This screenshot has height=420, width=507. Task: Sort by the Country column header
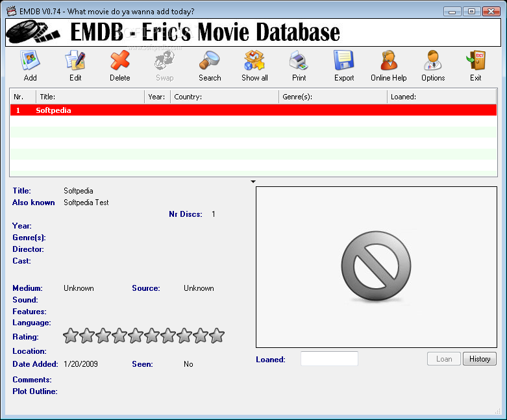pos(225,97)
